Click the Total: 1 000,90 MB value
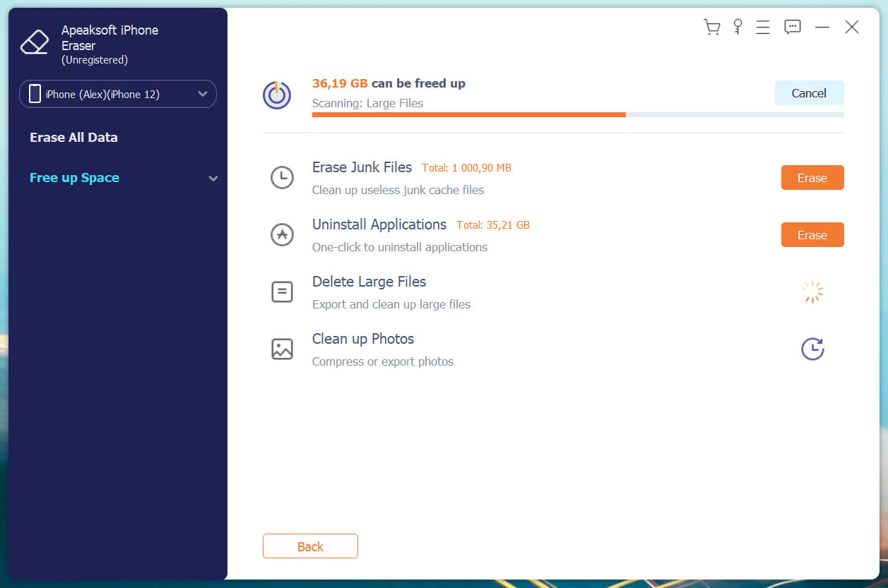Viewport: 888px width, 588px height. click(x=466, y=168)
